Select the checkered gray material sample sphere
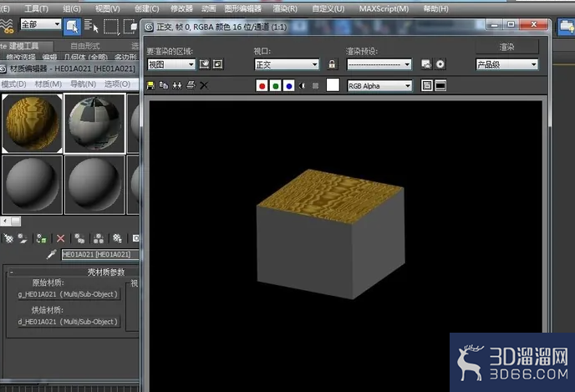This screenshot has height=392, width=575. pyautogui.click(x=94, y=123)
